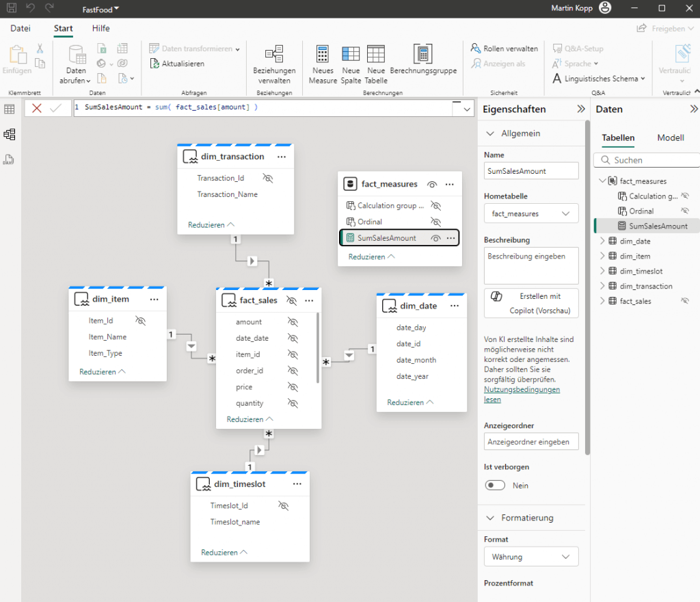Toggle Timeslot_Id hidden eye icon
This screenshot has width=700, height=602.
pyautogui.click(x=284, y=506)
